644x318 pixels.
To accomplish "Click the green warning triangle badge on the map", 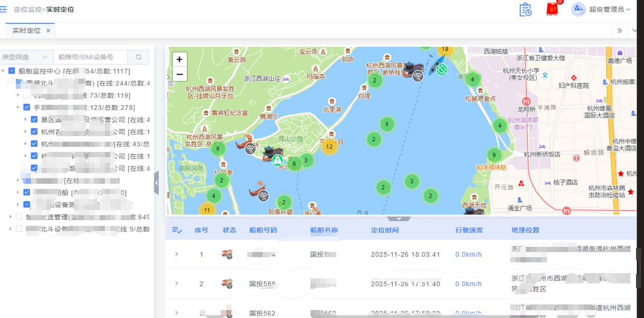I will 277,160.
